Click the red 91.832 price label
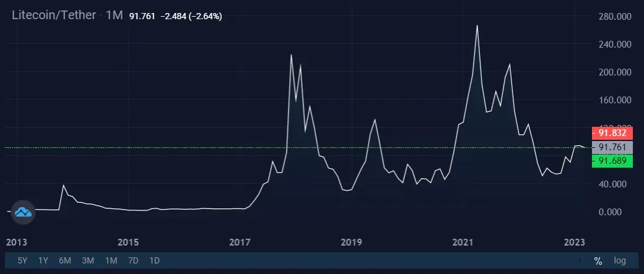This screenshot has width=644, height=274. click(x=612, y=134)
